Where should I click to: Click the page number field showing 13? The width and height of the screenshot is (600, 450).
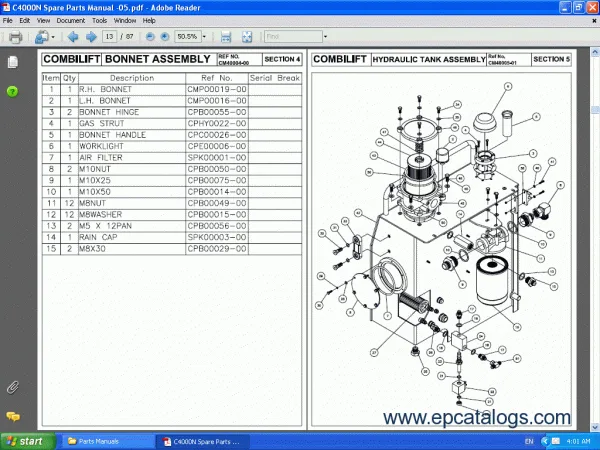click(x=109, y=37)
